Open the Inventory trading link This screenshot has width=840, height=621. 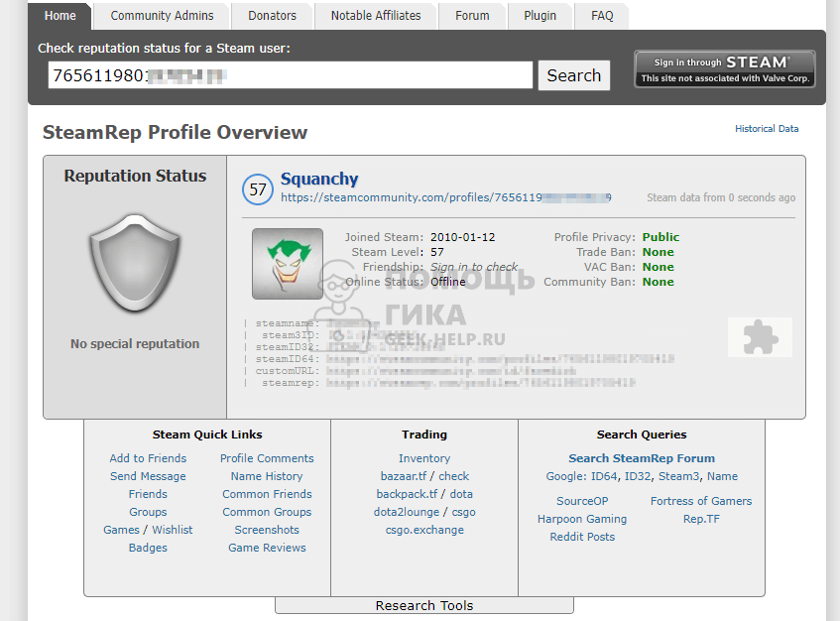pyautogui.click(x=423, y=458)
